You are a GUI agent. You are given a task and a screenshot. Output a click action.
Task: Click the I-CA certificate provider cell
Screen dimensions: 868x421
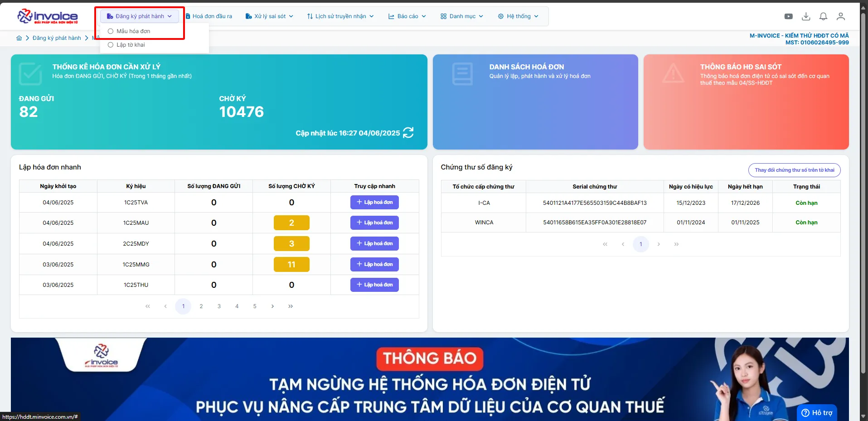click(x=484, y=203)
